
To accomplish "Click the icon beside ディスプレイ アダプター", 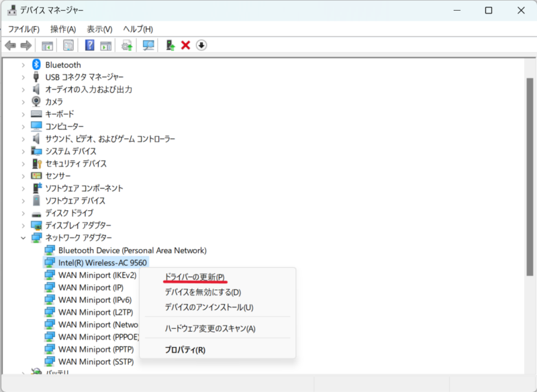I will click(x=36, y=226).
